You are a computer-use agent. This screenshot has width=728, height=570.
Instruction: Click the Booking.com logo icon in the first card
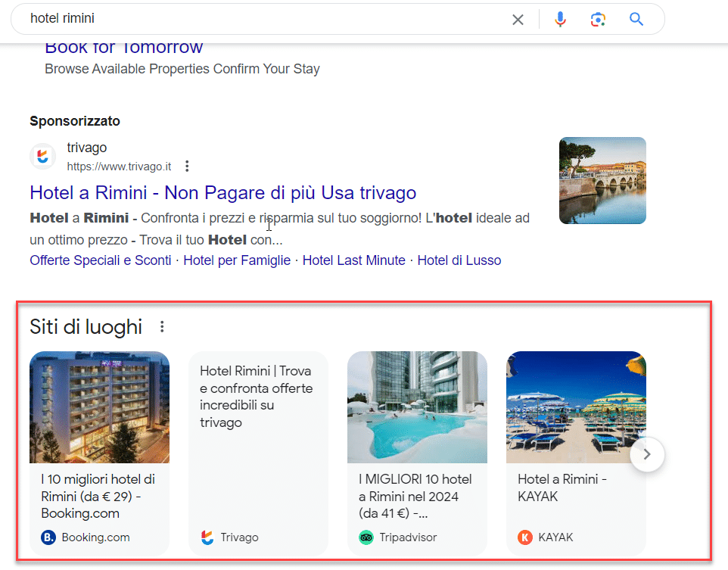pyautogui.click(x=48, y=537)
